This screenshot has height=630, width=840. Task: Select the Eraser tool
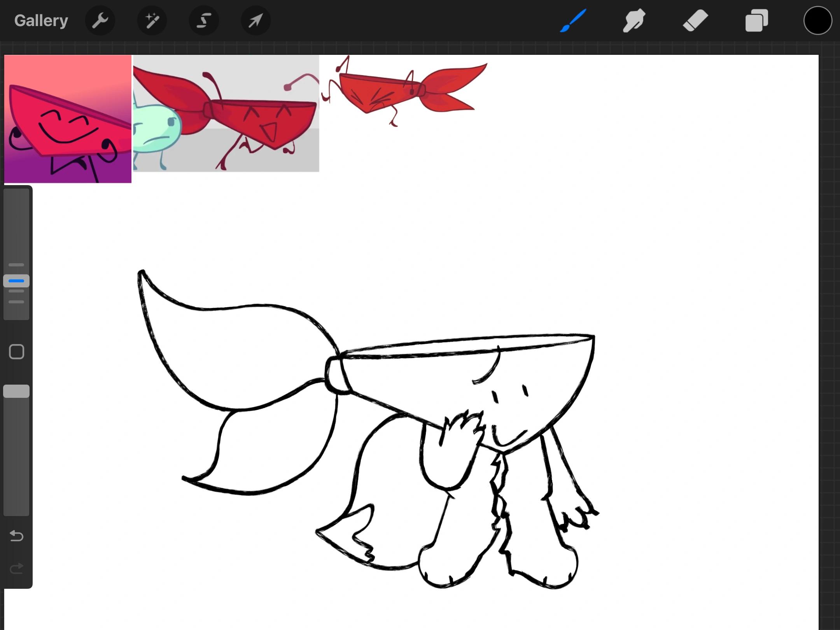(x=695, y=20)
